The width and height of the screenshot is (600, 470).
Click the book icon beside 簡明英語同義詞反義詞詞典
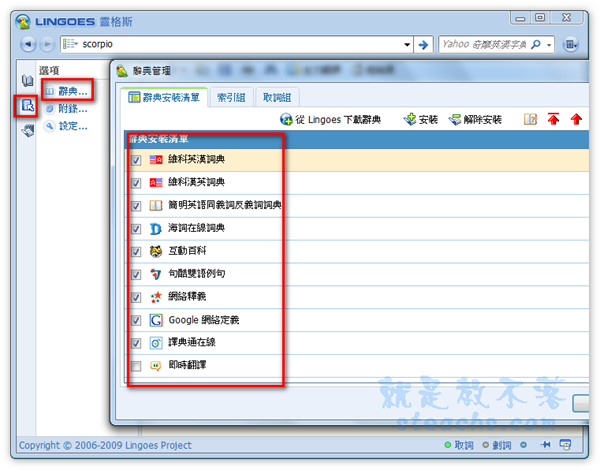[156, 206]
